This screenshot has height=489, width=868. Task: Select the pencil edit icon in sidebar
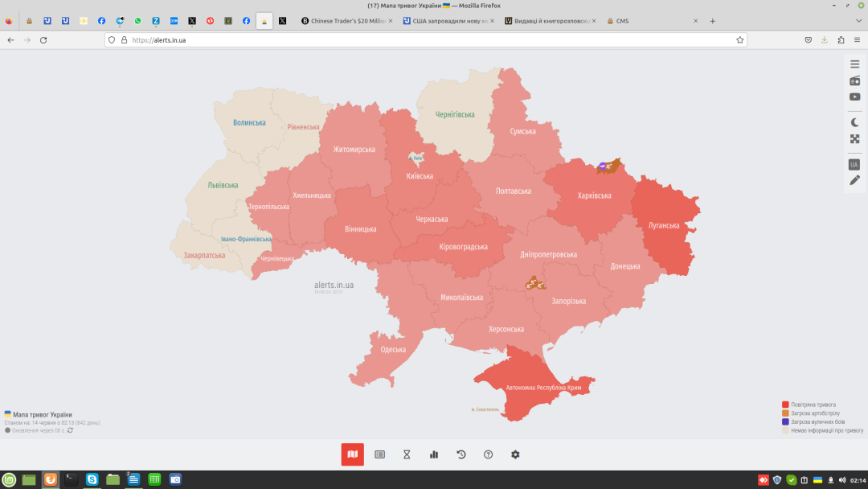[x=854, y=180]
